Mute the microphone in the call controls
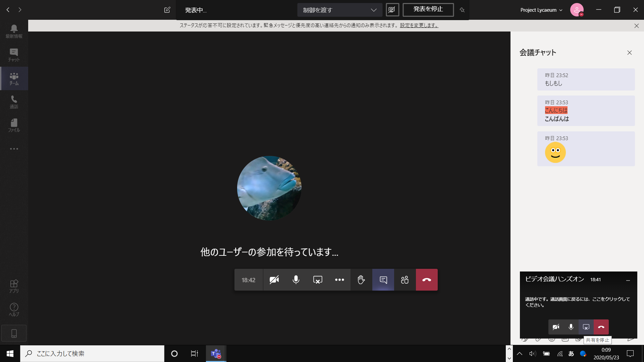Image resolution: width=644 pixels, height=362 pixels. click(x=296, y=280)
